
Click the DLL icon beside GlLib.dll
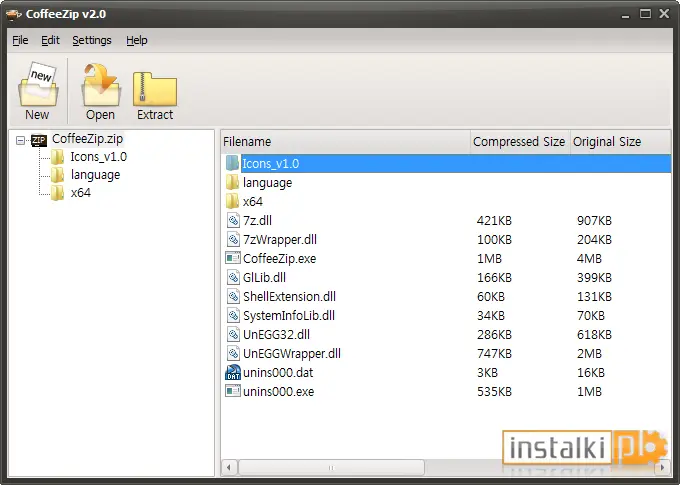[x=233, y=277]
